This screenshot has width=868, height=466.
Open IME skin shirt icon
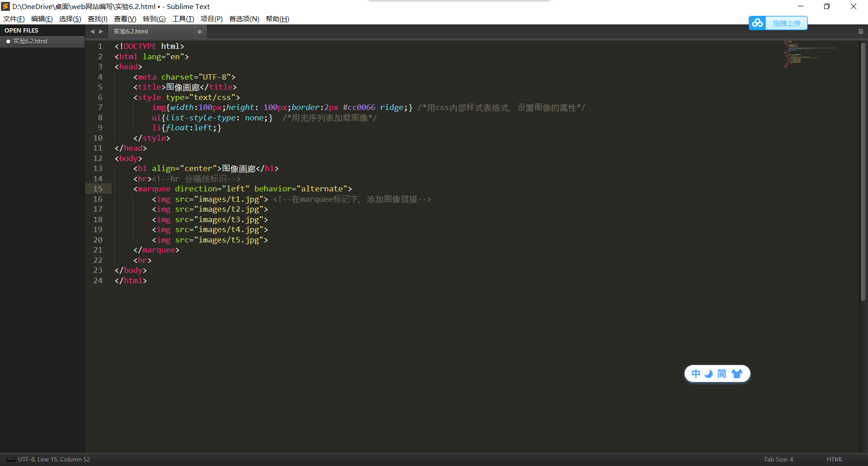[737, 374]
